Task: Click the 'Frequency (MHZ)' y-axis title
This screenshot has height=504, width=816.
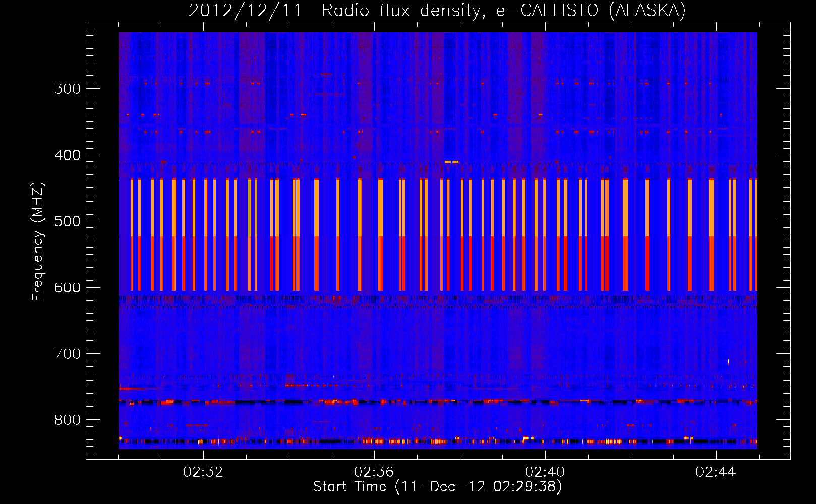Action: 38,242
